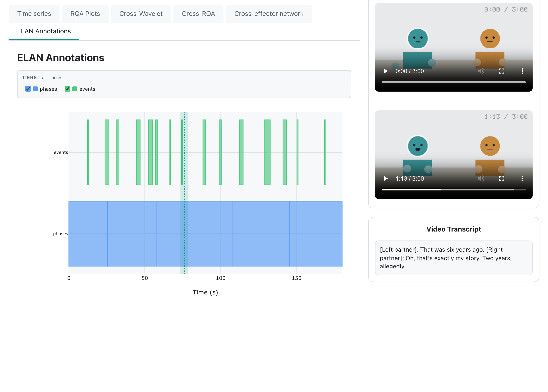
Task: Click the dotted playhead cursor line
Action: click(x=184, y=193)
